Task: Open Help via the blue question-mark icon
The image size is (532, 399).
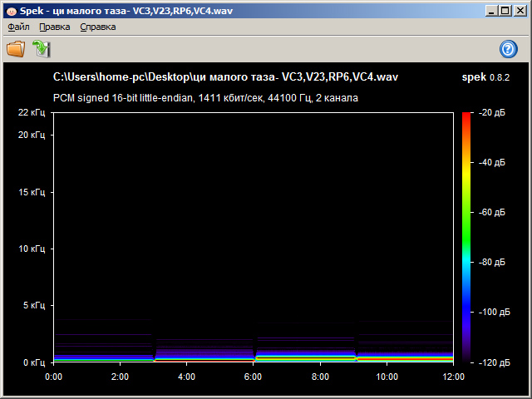Action: tap(509, 49)
